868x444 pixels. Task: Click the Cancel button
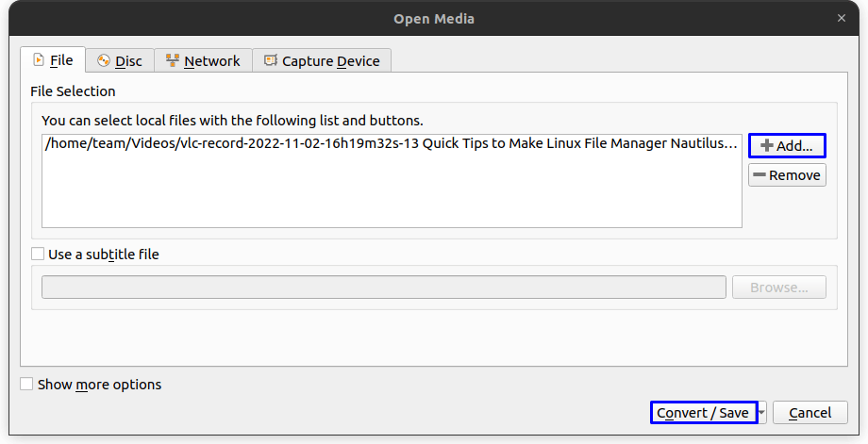tap(810, 413)
